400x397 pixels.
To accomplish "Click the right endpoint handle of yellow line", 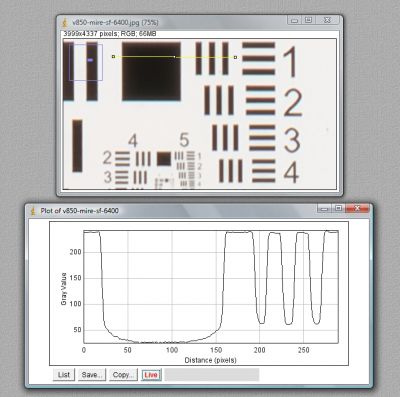I will click(x=235, y=57).
